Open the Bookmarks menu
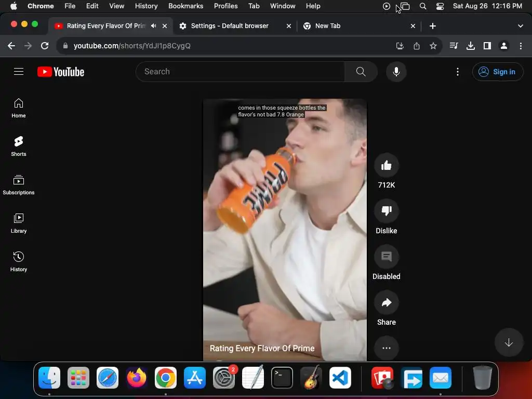This screenshot has height=399, width=532. coord(185,6)
